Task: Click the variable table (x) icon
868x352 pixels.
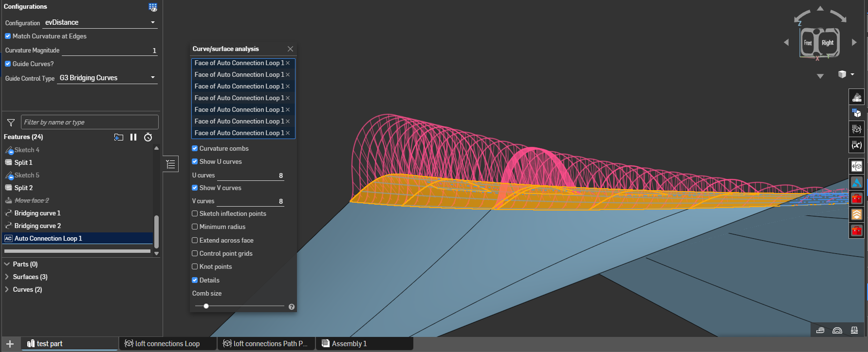Action: [x=856, y=145]
